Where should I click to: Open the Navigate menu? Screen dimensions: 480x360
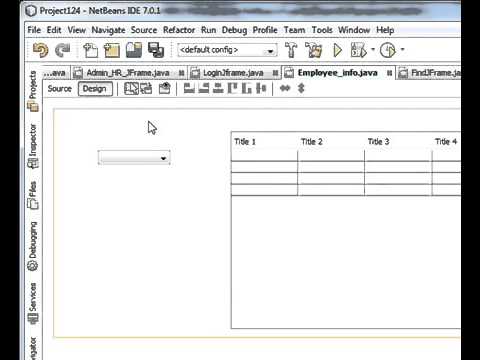pos(108,30)
